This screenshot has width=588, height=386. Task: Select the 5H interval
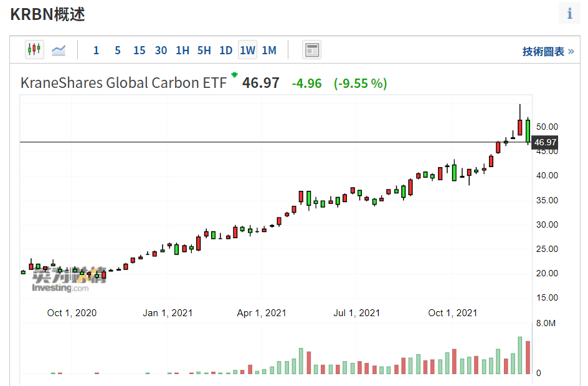click(x=204, y=51)
